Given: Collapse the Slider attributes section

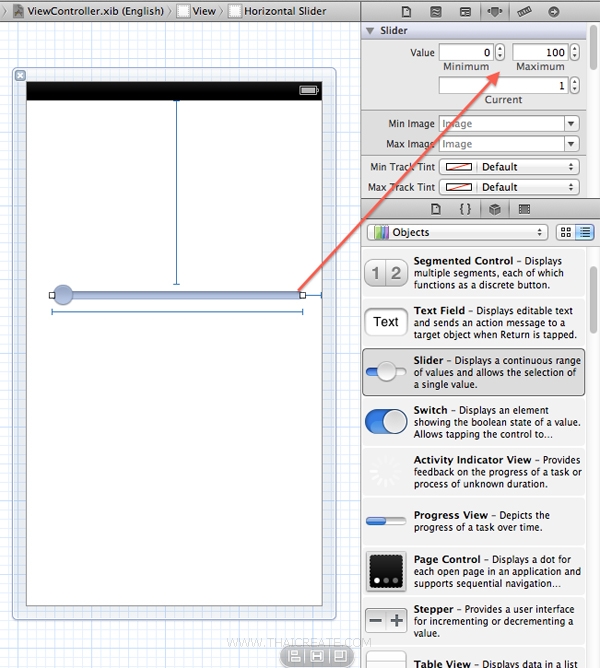Looking at the screenshot, I should point(370,31).
